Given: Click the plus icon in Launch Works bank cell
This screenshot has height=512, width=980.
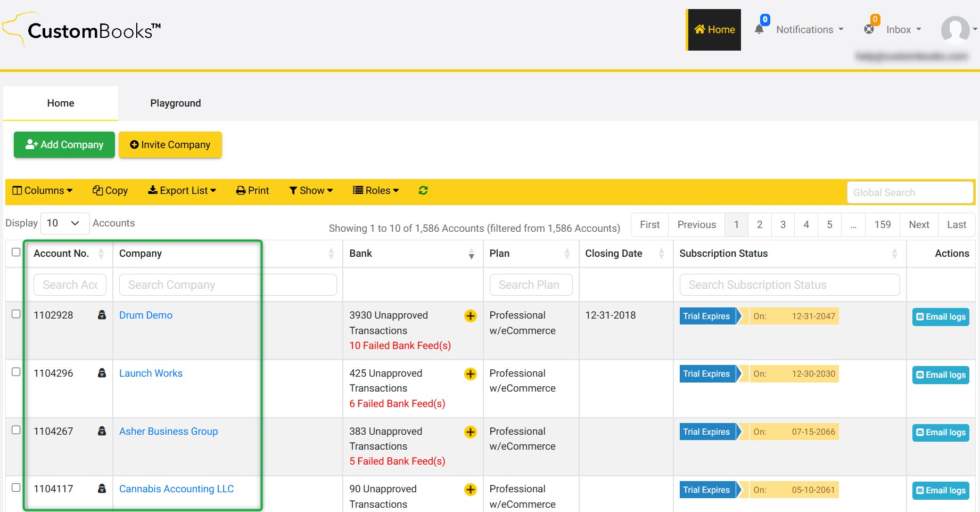Looking at the screenshot, I should [x=470, y=374].
